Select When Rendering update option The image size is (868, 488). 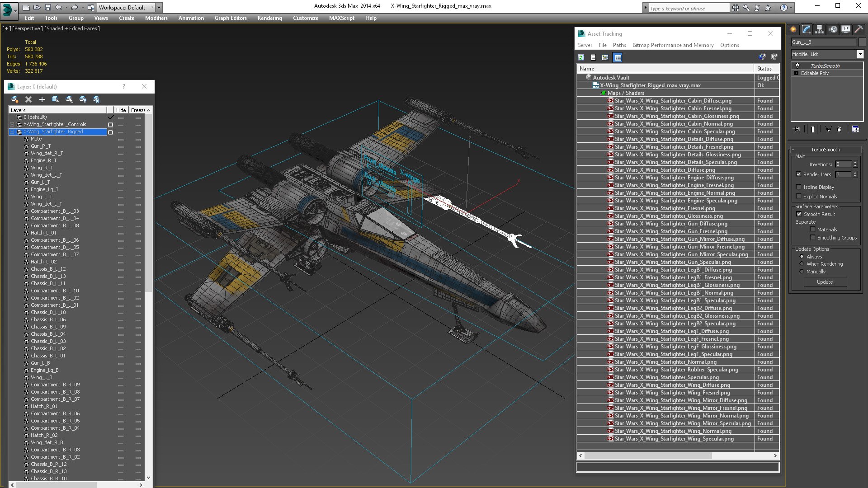click(802, 264)
